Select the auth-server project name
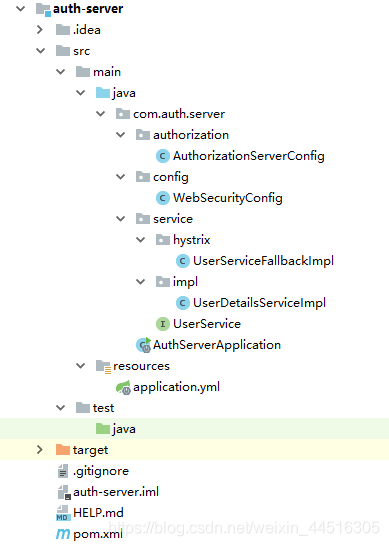 click(88, 9)
